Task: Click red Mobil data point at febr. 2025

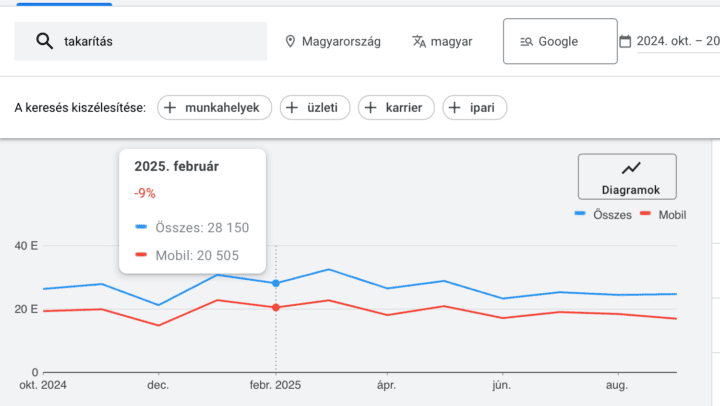Action: pos(276,307)
